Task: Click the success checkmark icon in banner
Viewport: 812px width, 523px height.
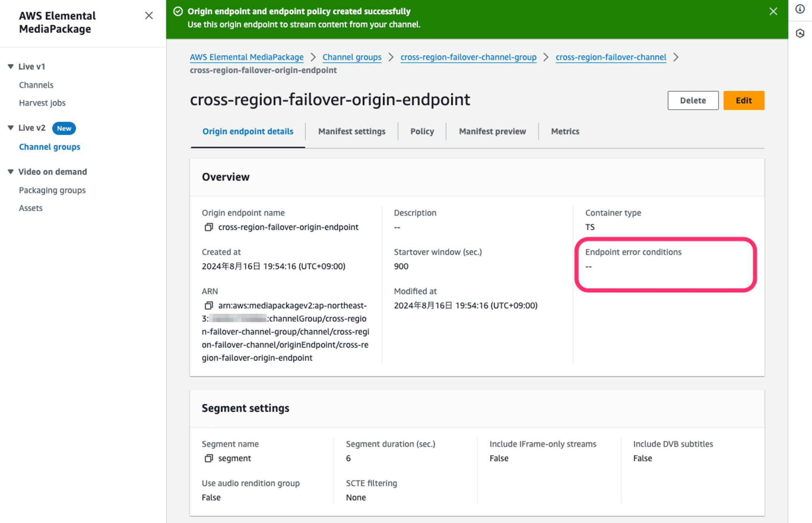Action: [x=178, y=11]
